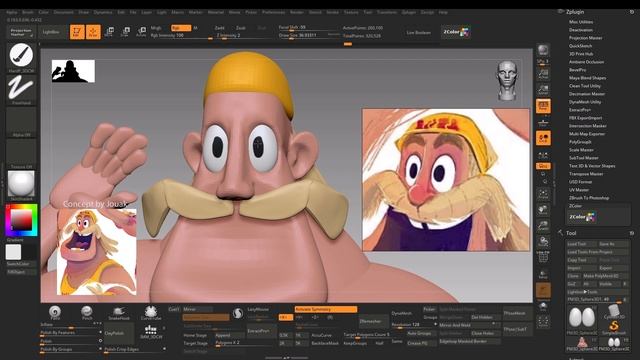Open the Preferences menu
The image size is (640, 360).
273,12
